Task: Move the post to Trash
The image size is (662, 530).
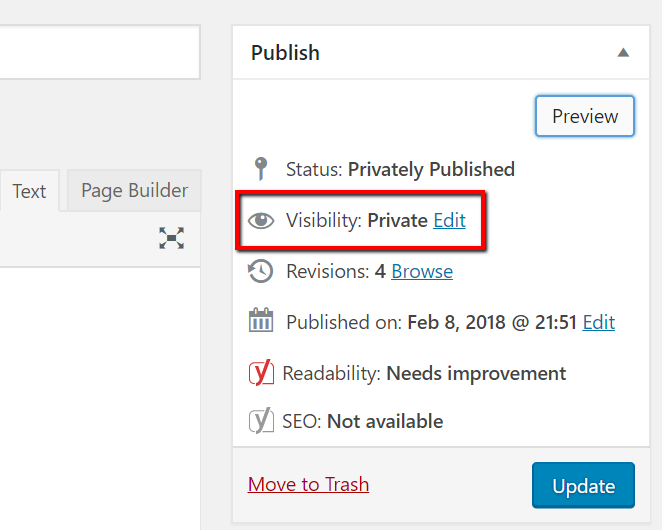Action: (308, 484)
